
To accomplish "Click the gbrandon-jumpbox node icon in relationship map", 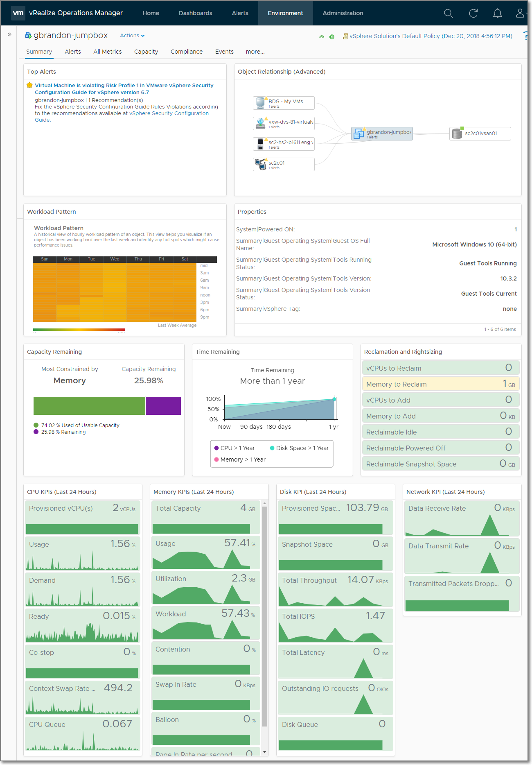I will point(358,133).
